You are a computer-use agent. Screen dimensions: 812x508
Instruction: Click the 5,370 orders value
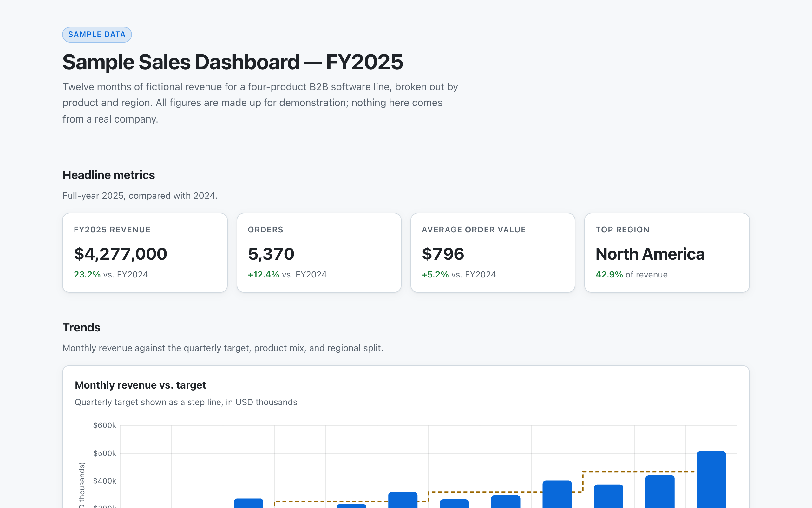271,254
